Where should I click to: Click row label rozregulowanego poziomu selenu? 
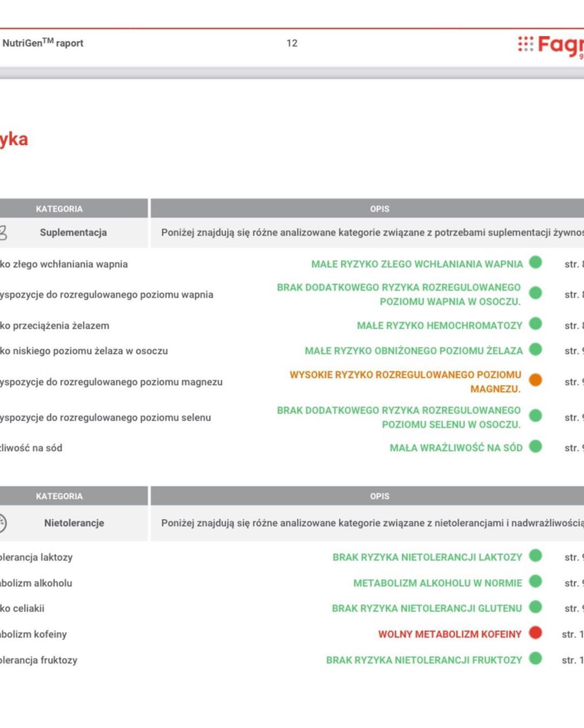(105, 418)
